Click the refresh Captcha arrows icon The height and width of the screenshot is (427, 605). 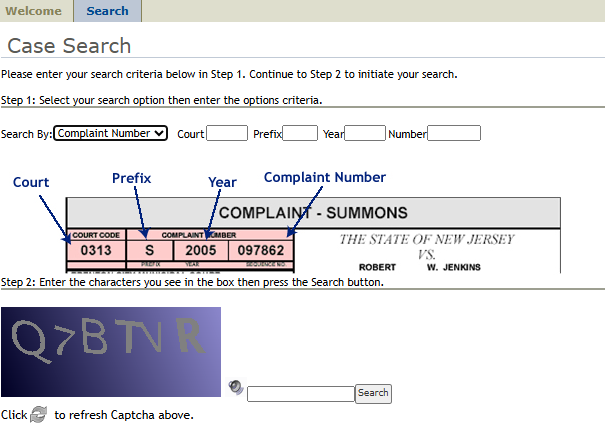pyautogui.click(x=38, y=414)
